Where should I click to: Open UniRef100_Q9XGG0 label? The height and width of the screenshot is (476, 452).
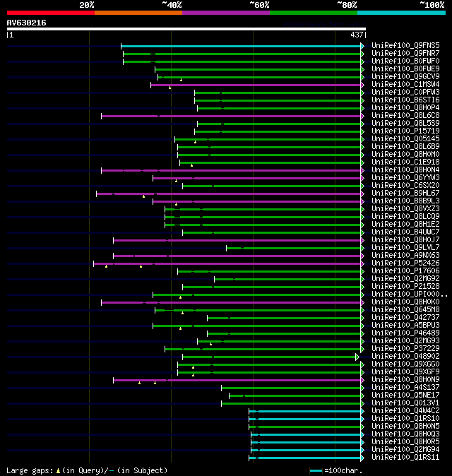pos(405,364)
